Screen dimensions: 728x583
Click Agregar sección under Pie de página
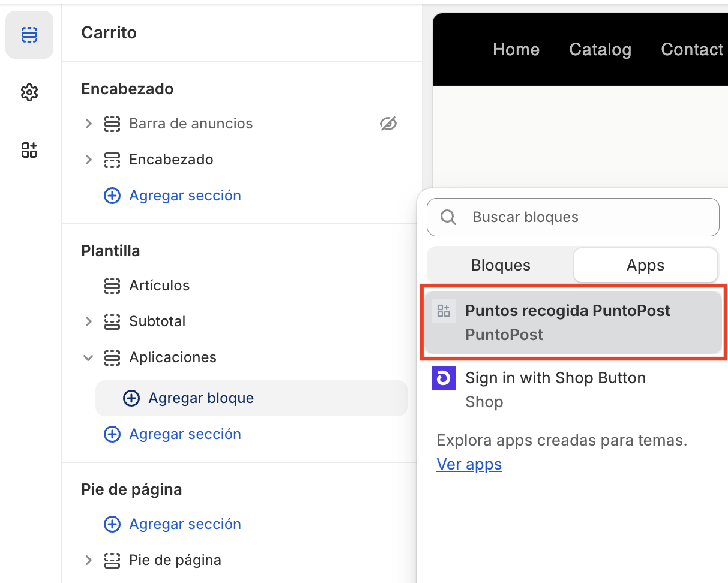pyautogui.click(x=172, y=524)
